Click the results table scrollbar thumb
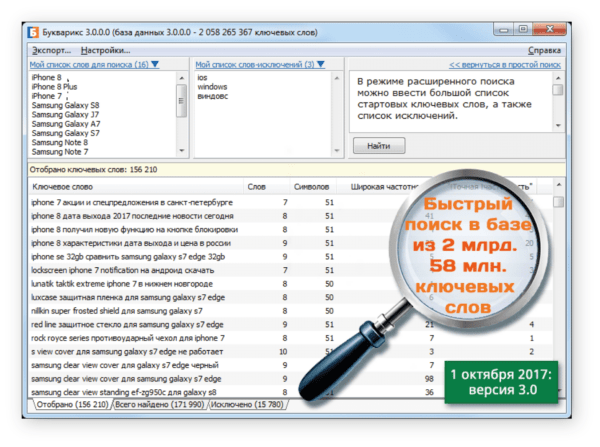Viewport: 600px width, 447px height. pos(559,201)
